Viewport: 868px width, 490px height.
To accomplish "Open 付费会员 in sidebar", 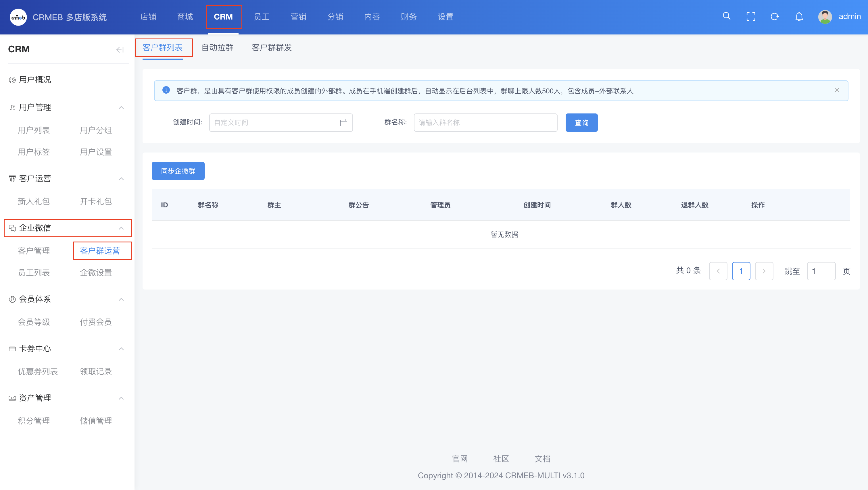I will (x=96, y=322).
